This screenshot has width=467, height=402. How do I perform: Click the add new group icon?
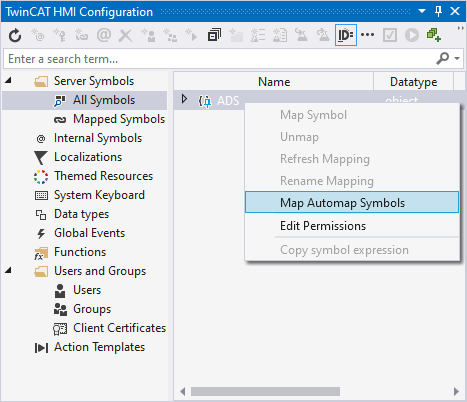(x=170, y=35)
